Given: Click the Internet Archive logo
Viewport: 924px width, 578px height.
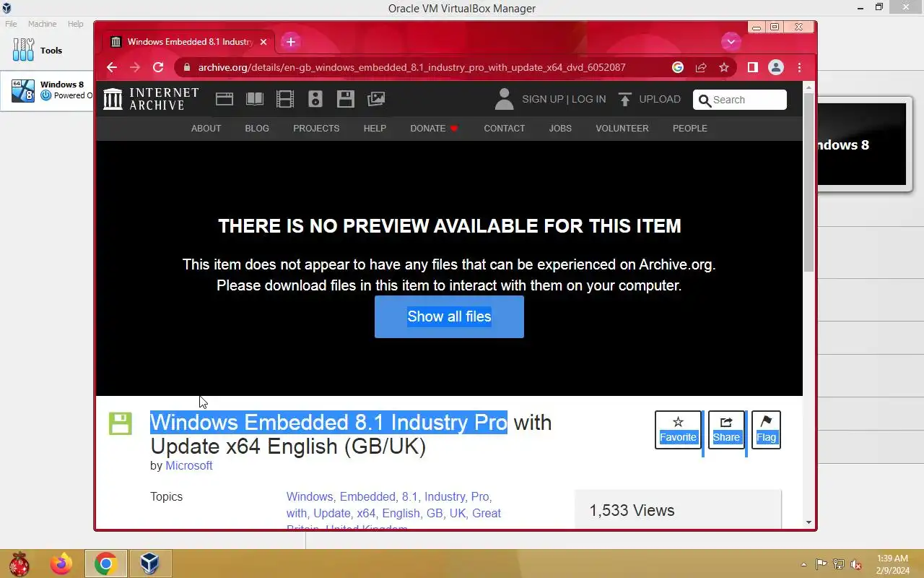Looking at the screenshot, I should (x=151, y=99).
